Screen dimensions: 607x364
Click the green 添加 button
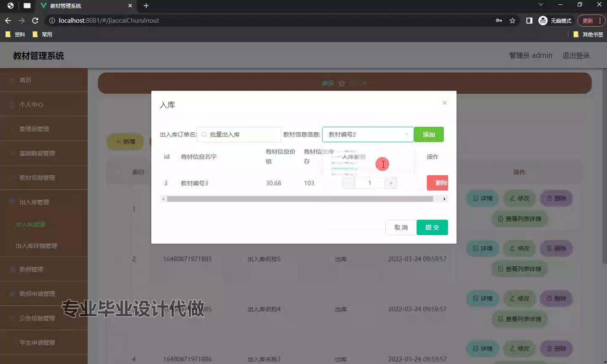[429, 134]
